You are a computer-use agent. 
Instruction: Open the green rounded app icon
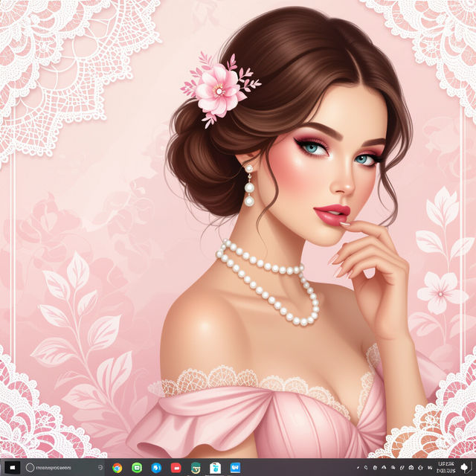(137, 468)
